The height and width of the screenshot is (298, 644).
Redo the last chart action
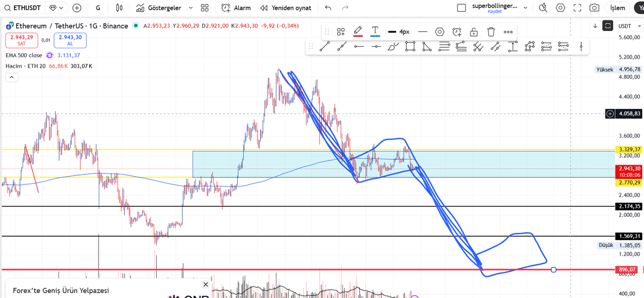(x=345, y=8)
